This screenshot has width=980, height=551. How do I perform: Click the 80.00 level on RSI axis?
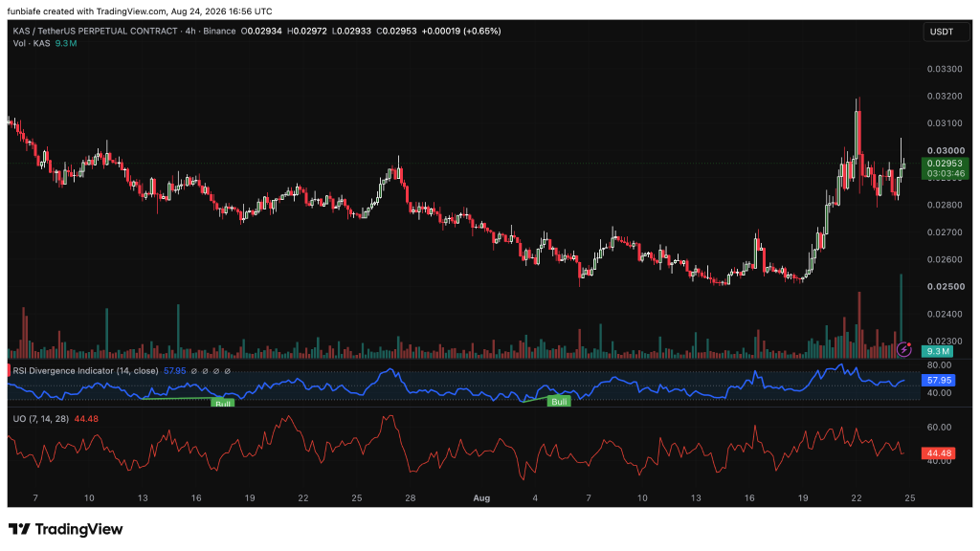[940, 364]
